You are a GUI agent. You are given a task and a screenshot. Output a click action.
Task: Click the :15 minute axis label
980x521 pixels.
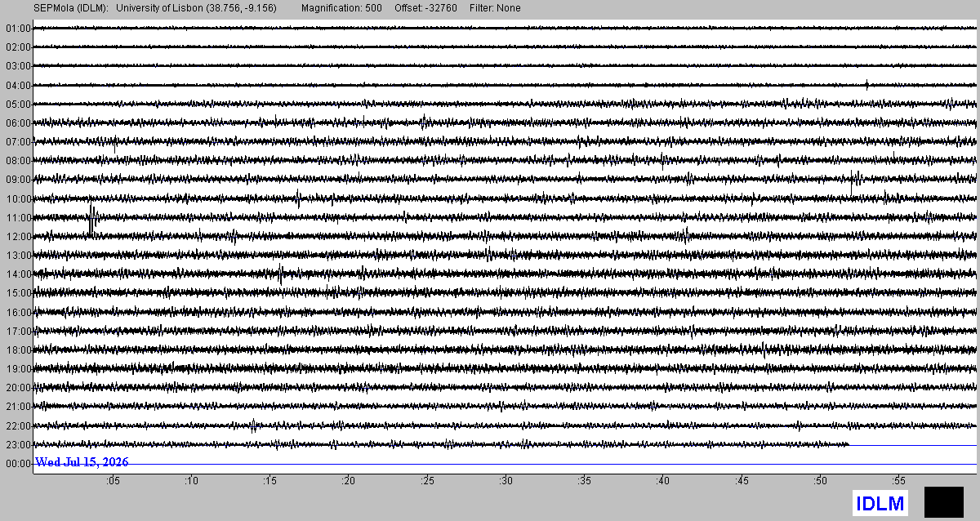pos(269,482)
